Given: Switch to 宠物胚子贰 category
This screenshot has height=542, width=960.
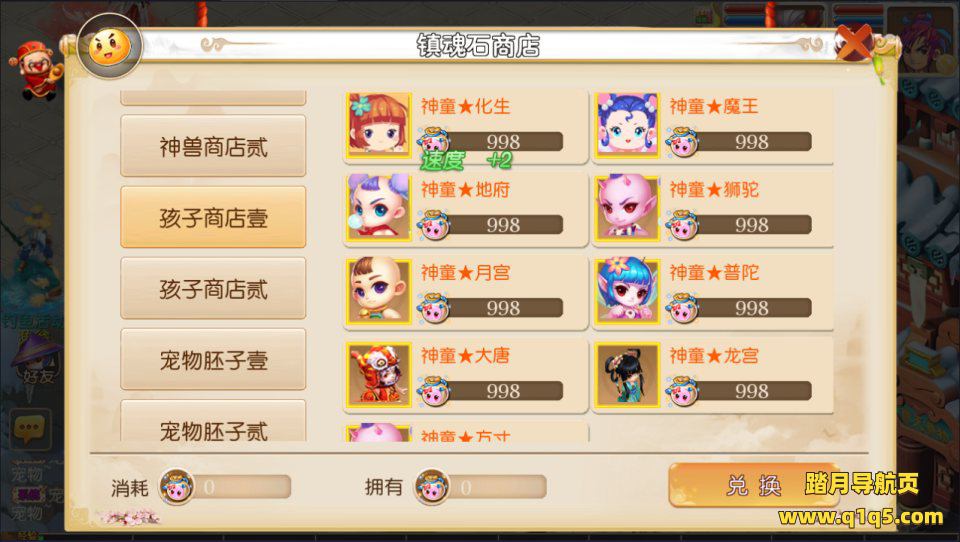Looking at the screenshot, I should 213,421.
